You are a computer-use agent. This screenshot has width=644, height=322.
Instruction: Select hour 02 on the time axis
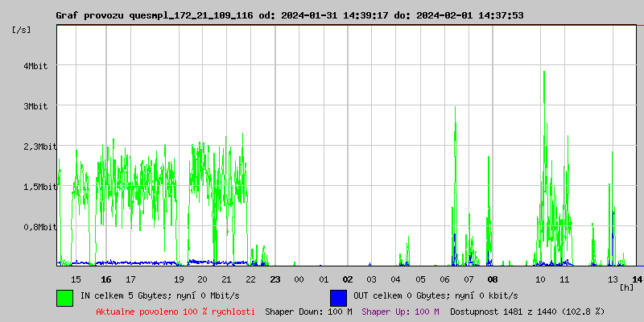(x=347, y=279)
